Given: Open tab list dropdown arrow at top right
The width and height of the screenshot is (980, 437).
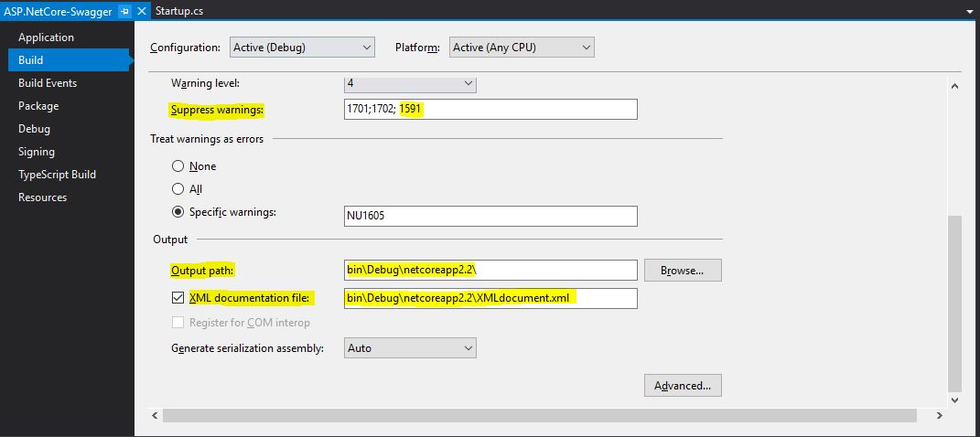Looking at the screenshot, I should click(x=970, y=11).
